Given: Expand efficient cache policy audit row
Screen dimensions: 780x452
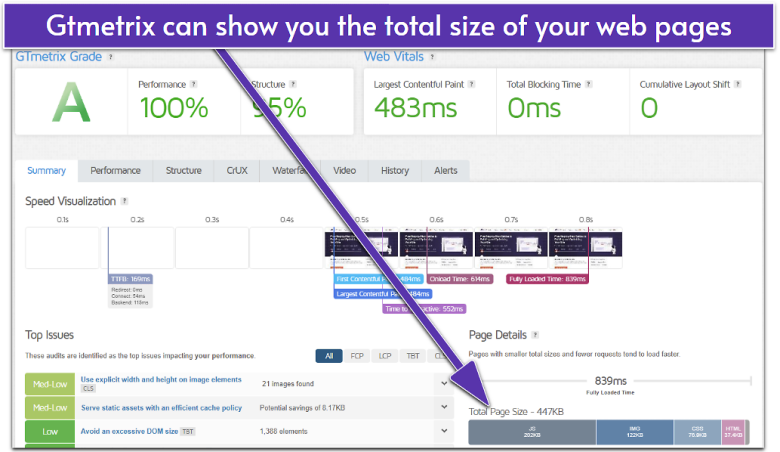Looking at the screenshot, I should point(444,407).
